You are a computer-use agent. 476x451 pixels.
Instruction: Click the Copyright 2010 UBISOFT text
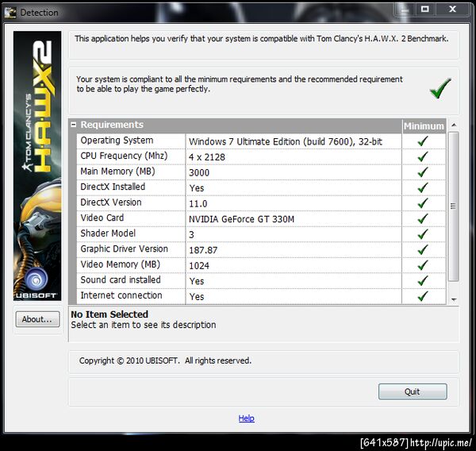point(165,360)
